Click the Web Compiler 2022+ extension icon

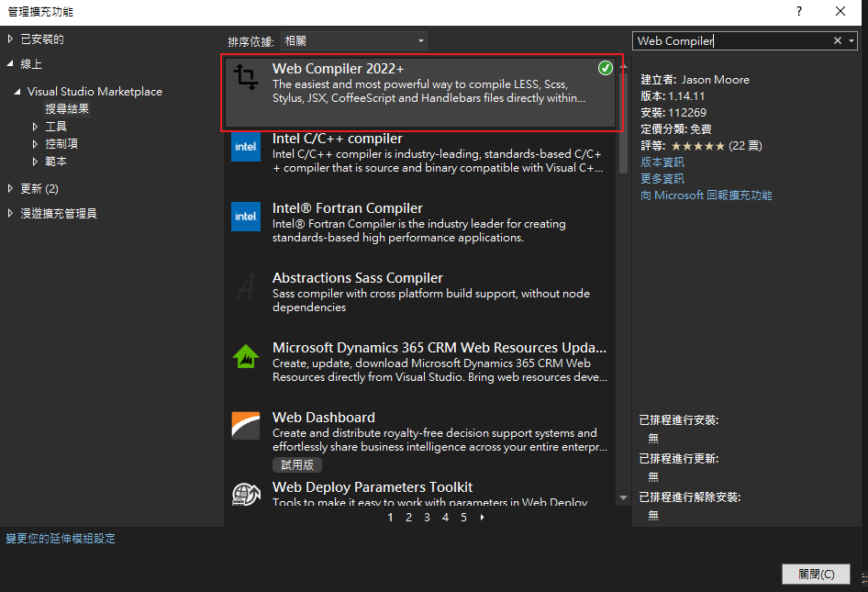[x=246, y=76]
